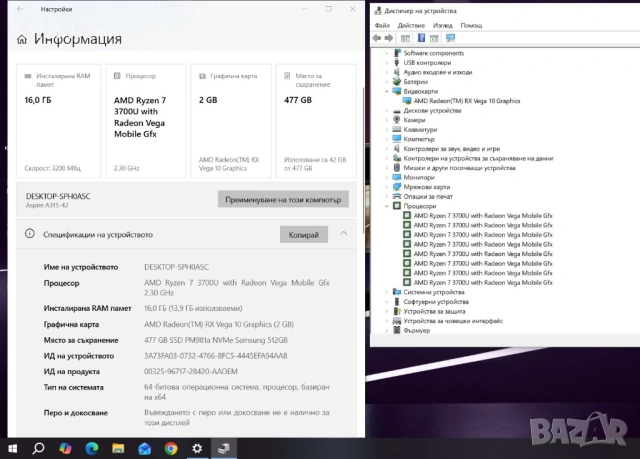The width and height of the screenshot is (640, 459).
Task: Open the Settings gear in the taskbar
Action: (197, 449)
